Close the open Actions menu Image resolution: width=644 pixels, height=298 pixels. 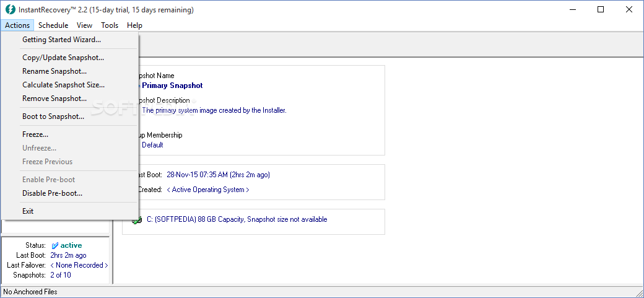(17, 25)
